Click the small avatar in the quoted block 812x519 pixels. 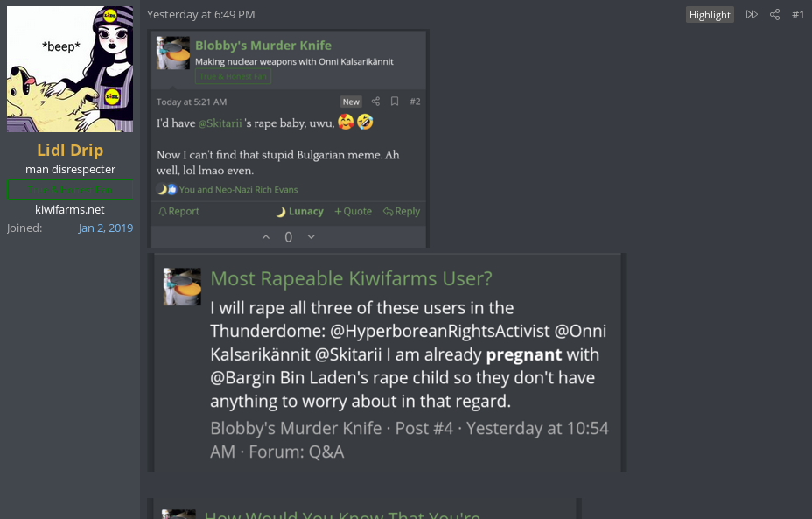[182, 286]
